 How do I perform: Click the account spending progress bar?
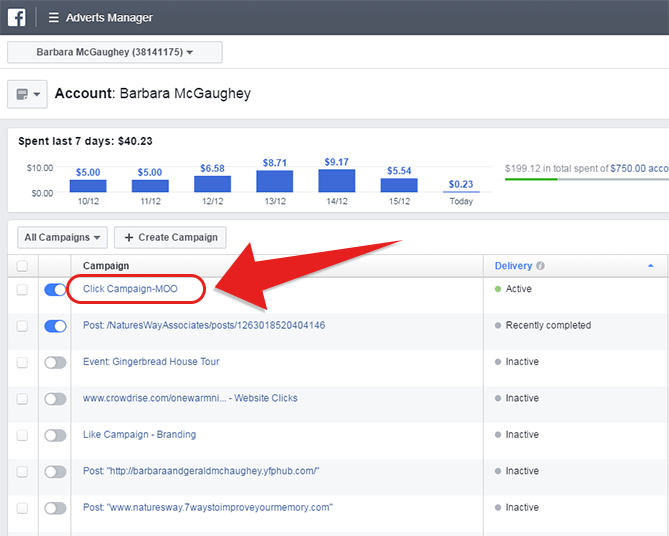coord(587,179)
